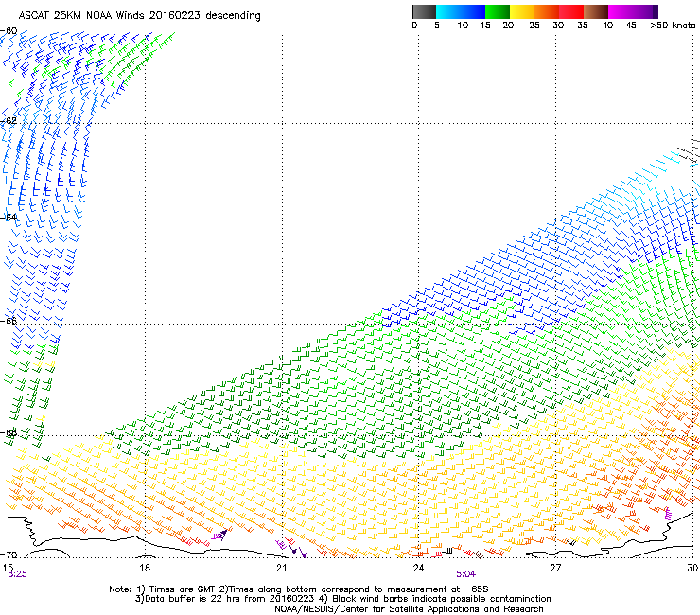Screen dimensions: 700x615
Task: Click the orange 25-30 knots legend segment
Action: click(547, 11)
